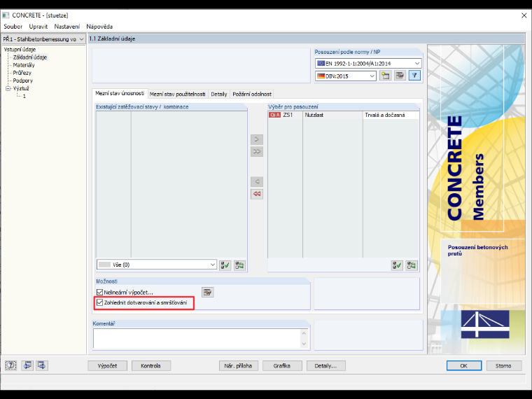Click the Komentář scrollbar up arrow
Image resolution: width=532 pixels, height=399 pixels.
click(304, 333)
